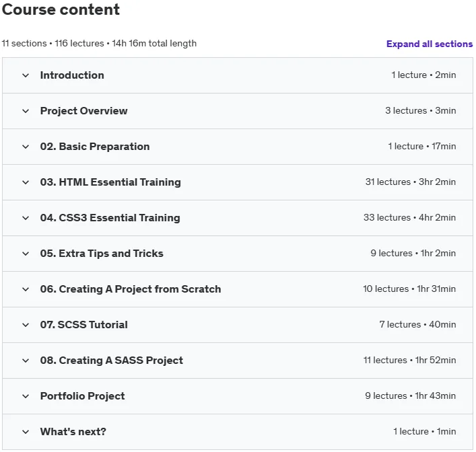Open the 04. CSS3 Essential Training title

click(110, 218)
